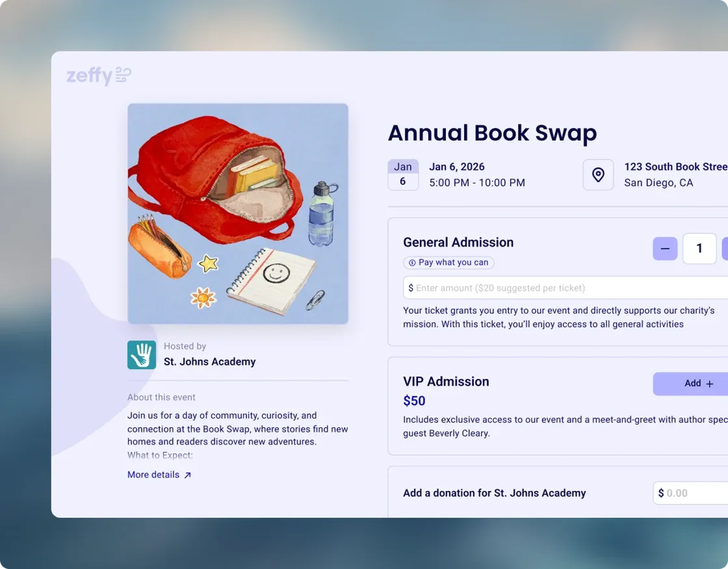Open the backpack event image
This screenshot has height=569, width=728.
point(238,214)
